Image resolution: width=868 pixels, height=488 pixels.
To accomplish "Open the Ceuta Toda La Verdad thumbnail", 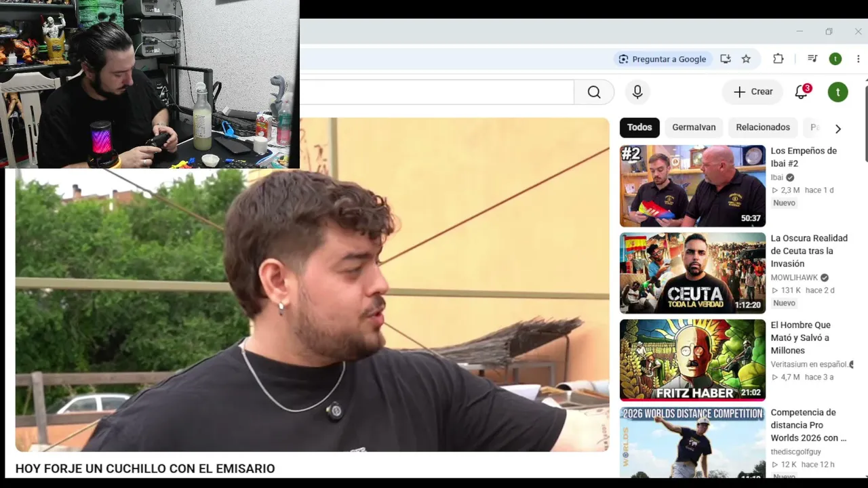I will tap(692, 273).
